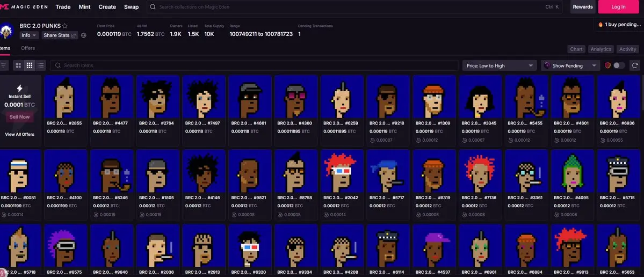Click the search magnifier in the top bar
This screenshot has width=644, height=277.
click(x=153, y=7)
